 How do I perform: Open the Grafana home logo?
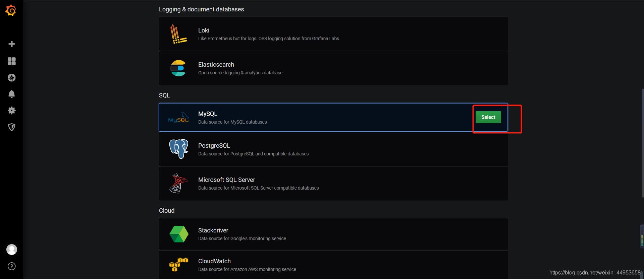(11, 10)
